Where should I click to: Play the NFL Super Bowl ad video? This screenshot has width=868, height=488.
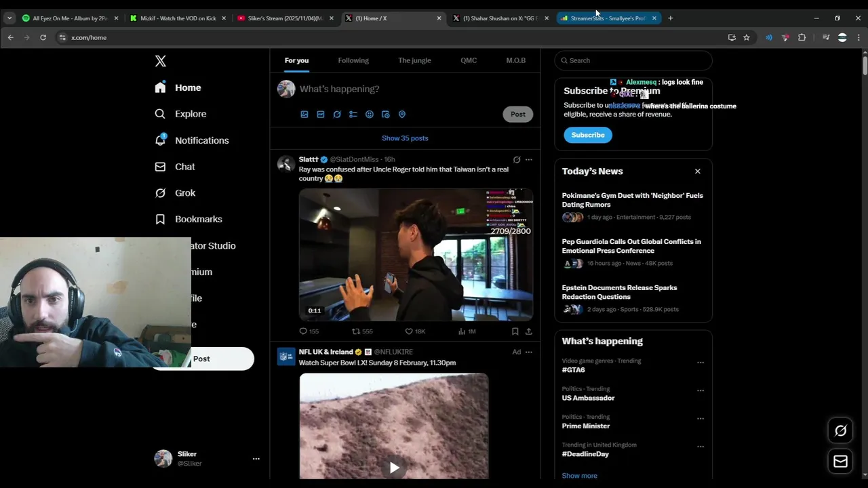point(394,468)
